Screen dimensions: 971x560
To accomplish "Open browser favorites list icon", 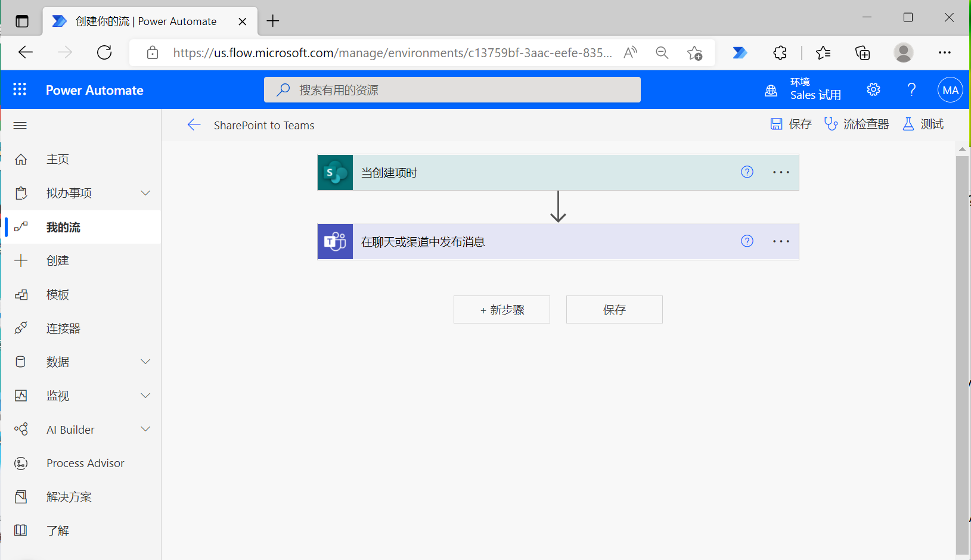I will (823, 52).
